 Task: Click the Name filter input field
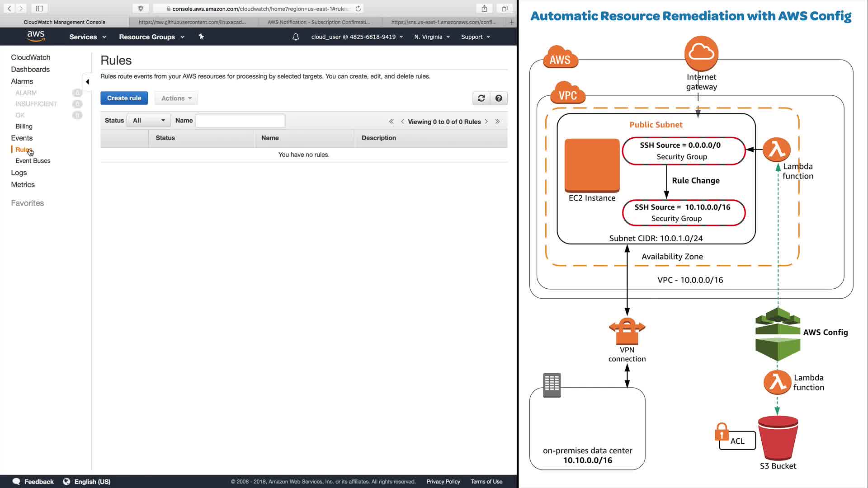240,121
